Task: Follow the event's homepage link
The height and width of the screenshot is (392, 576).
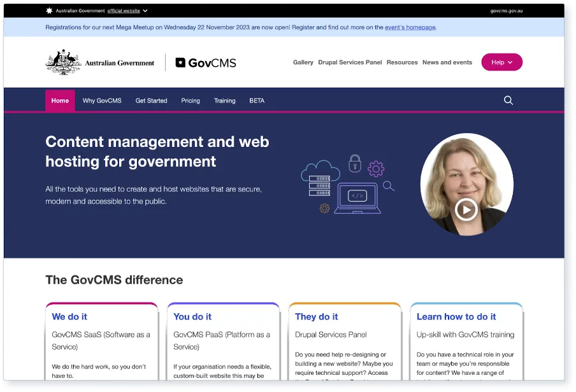Action: click(x=410, y=27)
